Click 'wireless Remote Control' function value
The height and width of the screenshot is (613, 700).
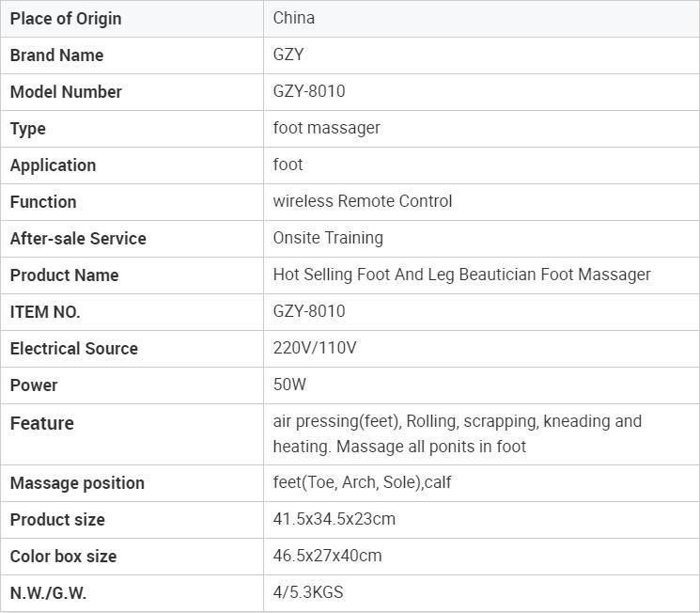coord(363,201)
